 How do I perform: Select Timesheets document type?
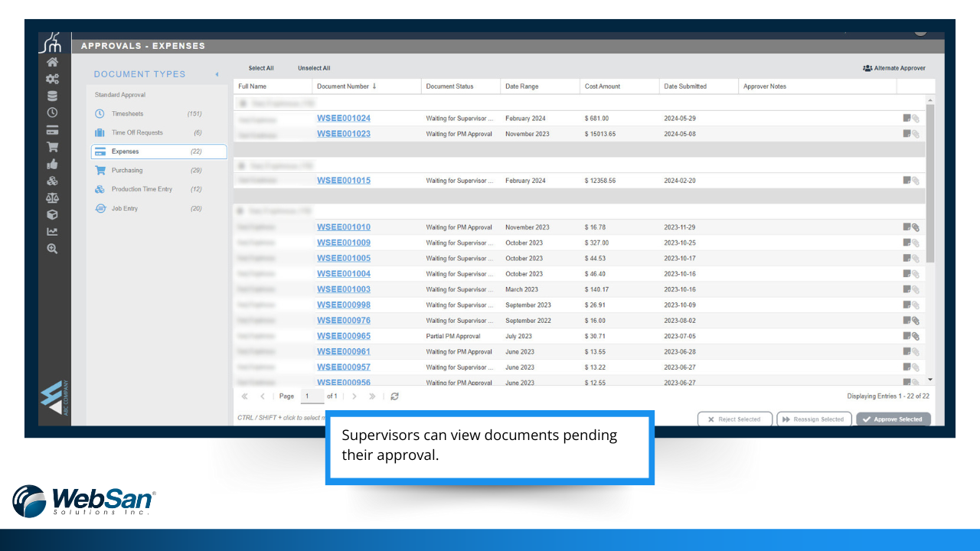(127, 114)
